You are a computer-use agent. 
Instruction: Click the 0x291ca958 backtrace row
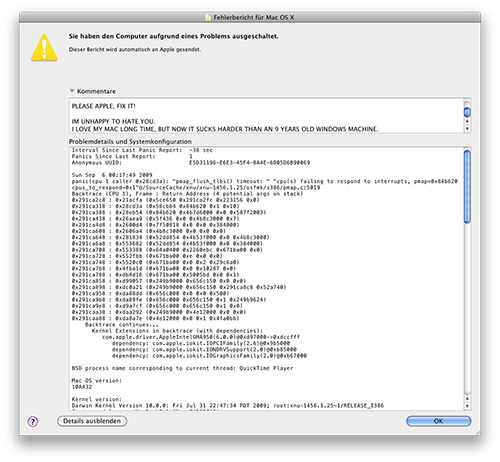[151, 293]
